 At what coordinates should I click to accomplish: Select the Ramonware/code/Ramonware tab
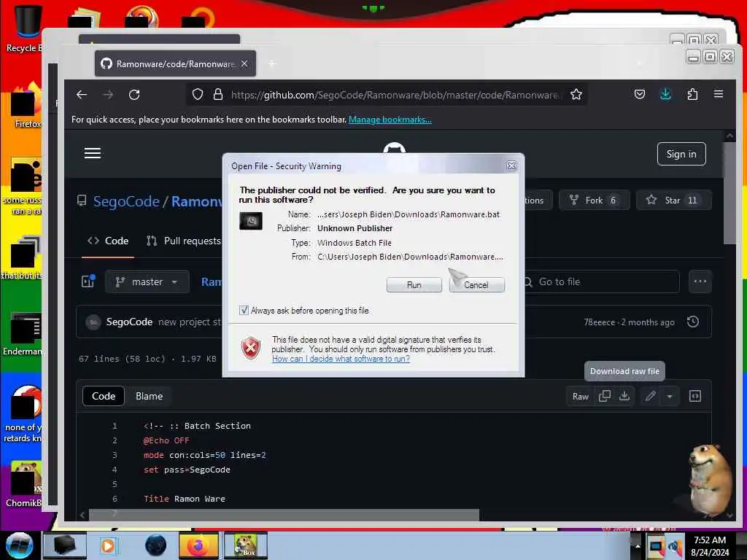click(x=175, y=63)
